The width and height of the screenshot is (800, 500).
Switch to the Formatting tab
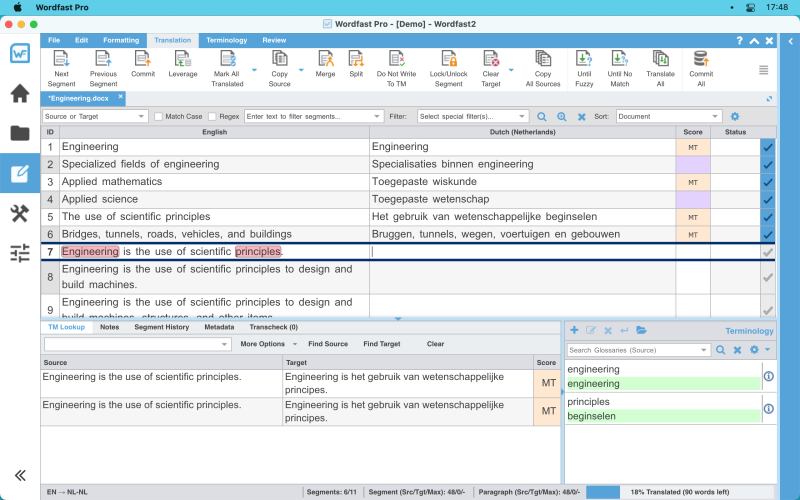(x=121, y=40)
